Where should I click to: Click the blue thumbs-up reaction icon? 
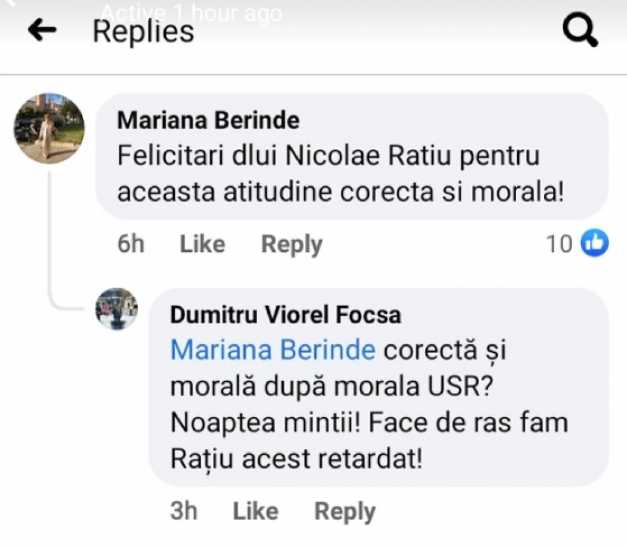click(594, 243)
